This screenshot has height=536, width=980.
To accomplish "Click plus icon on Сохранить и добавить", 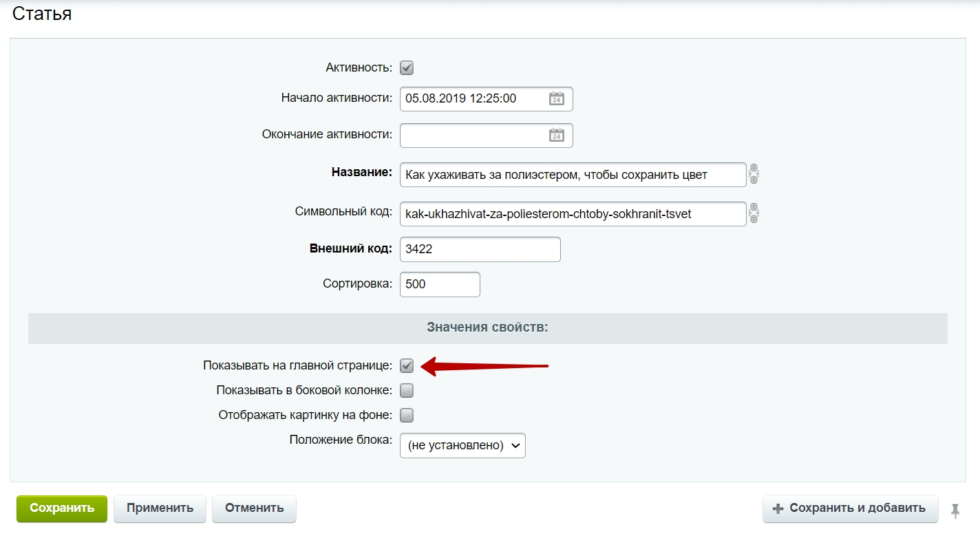I will (778, 508).
